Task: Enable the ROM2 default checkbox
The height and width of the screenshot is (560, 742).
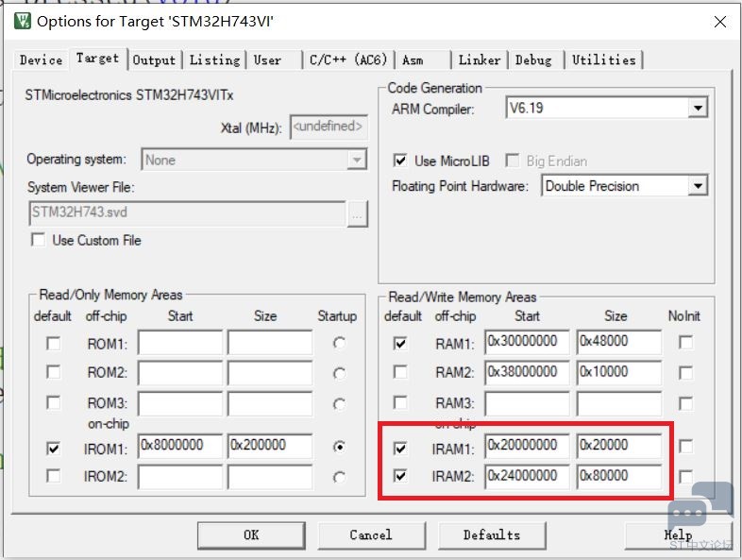Action: click(54, 372)
